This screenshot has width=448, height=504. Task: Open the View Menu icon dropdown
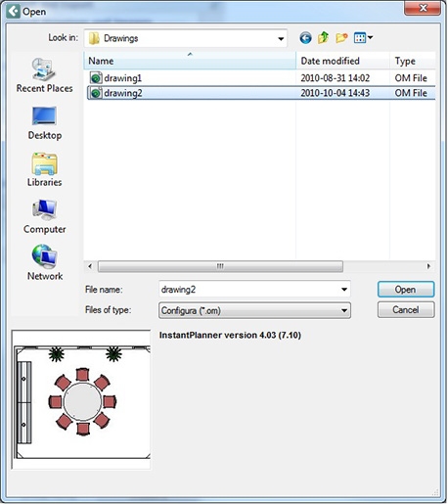coord(363,38)
